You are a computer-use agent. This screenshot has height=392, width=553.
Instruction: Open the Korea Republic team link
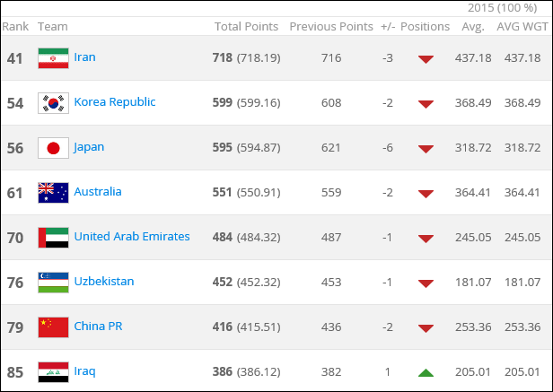pyautogui.click(x=115, y=102)
